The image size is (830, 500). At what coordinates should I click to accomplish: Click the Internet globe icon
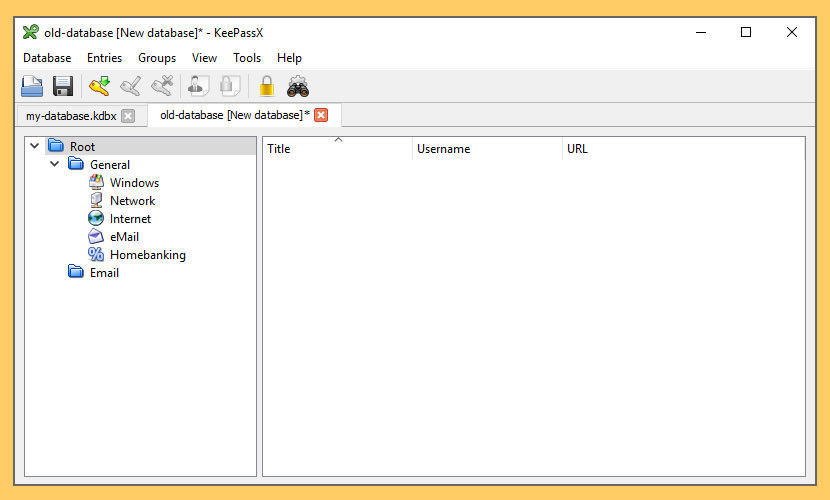pos(96,218)
